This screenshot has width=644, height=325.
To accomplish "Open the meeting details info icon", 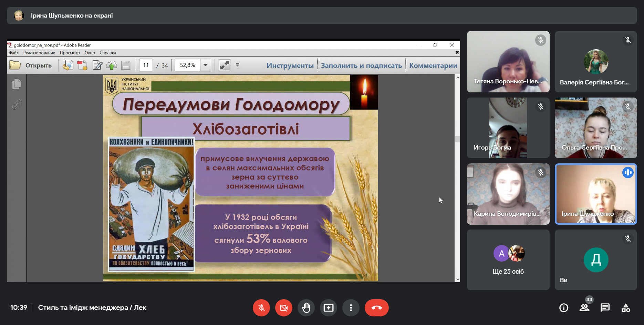I will coord(564,308).
